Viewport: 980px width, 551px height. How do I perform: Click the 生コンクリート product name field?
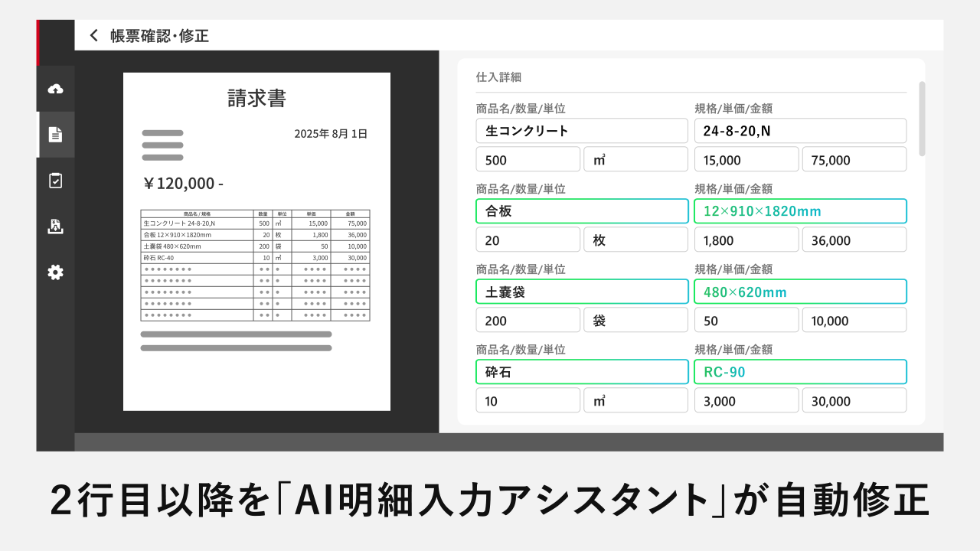[582, 131]
